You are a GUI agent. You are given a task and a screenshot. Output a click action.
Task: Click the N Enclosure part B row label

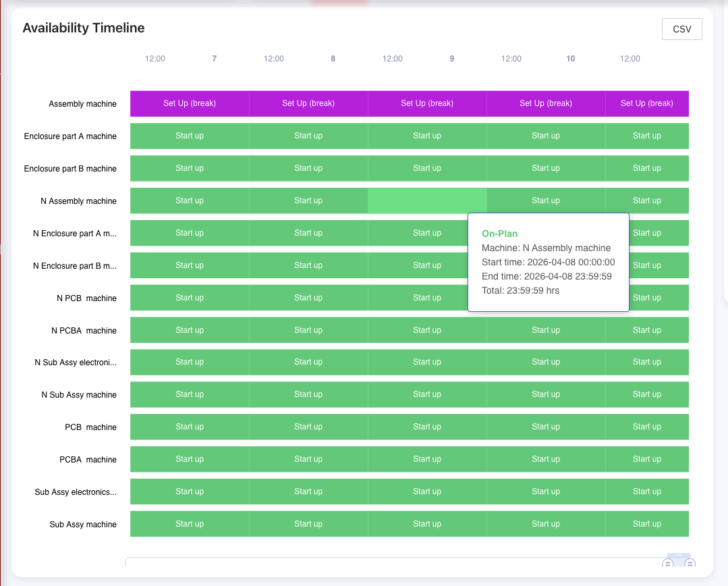pyautogui.click(x=74, y=266)
